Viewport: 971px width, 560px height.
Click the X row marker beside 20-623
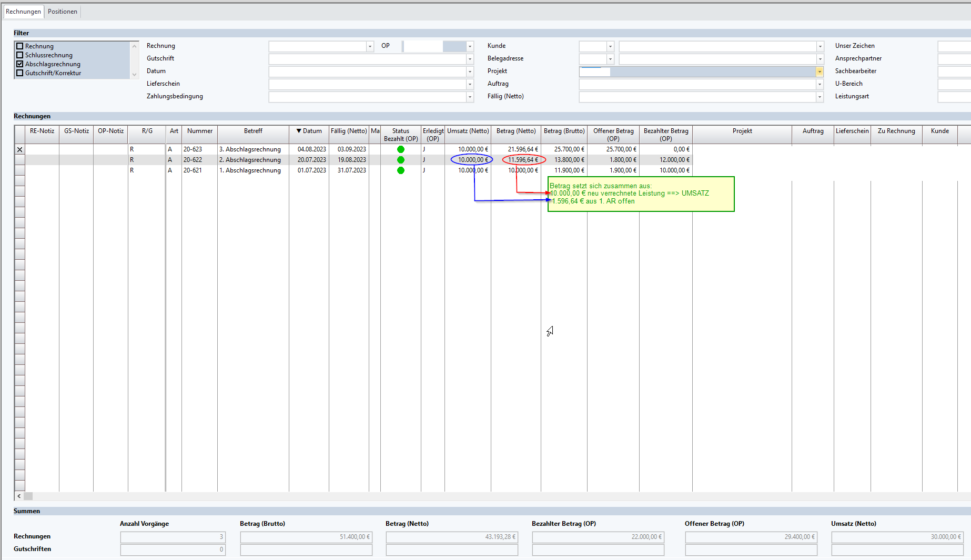pos(19,149)
